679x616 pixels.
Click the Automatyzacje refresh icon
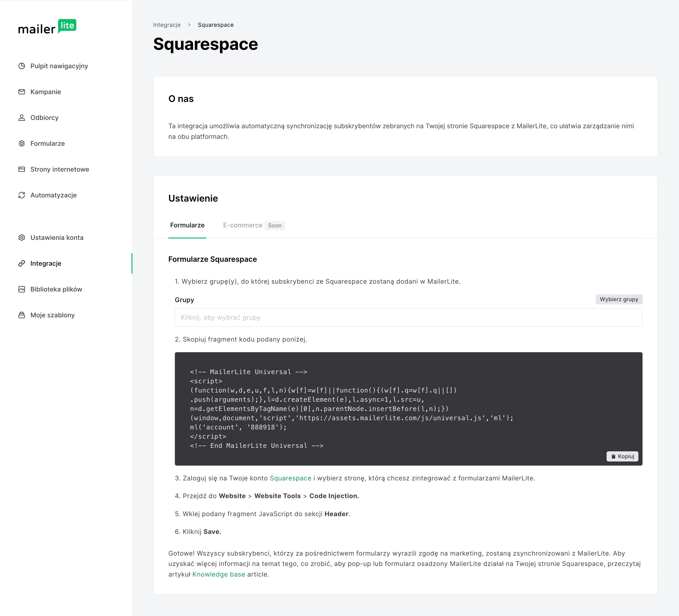point(21,195)
